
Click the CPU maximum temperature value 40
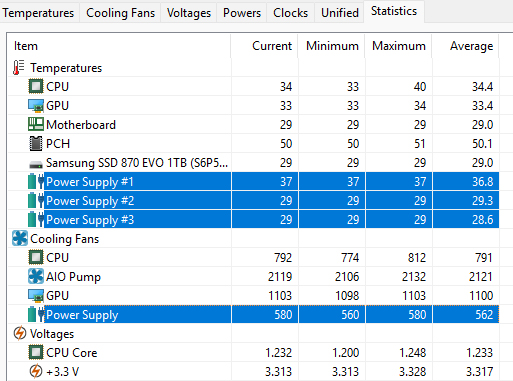[x=420, y=87]
